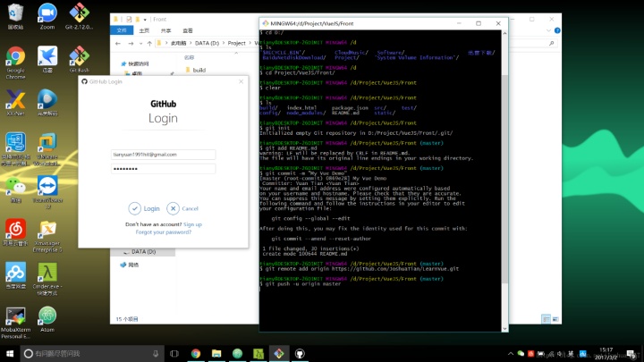Click the Login button in GitHub dialog
This screenshot has height=362, width=644.
pyautogui.click(x=144, y=208)
